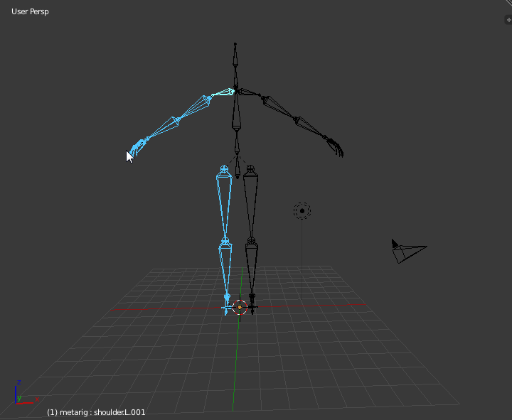This screenshot has height=420, width=512.
Task: Select the cyan hand finger bones
Action: coord(138,147)
